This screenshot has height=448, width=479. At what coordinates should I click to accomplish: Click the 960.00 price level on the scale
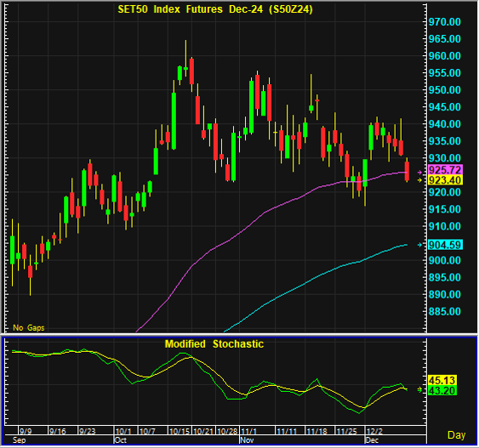tap(444, 56)
